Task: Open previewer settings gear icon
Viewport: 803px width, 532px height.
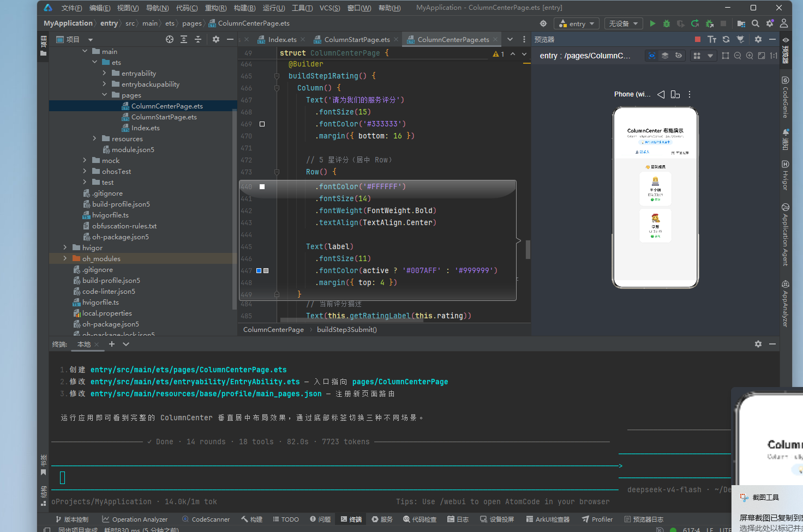Action: 758,39
